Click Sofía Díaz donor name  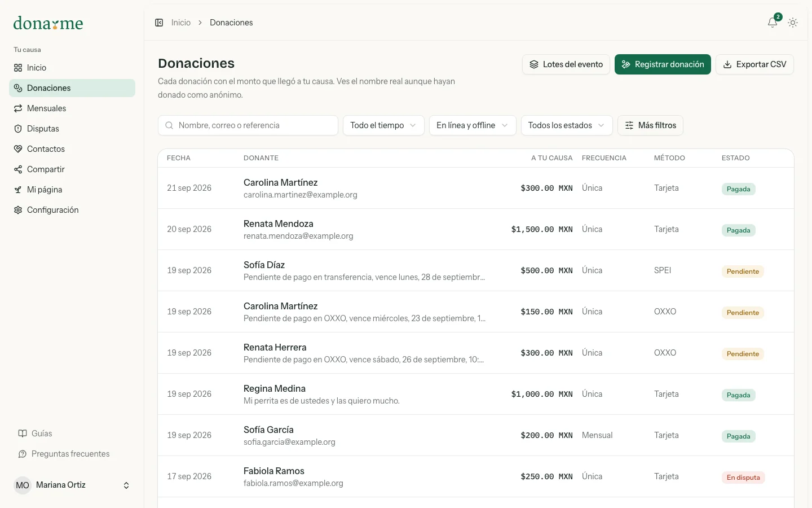[x=264, y=265]
